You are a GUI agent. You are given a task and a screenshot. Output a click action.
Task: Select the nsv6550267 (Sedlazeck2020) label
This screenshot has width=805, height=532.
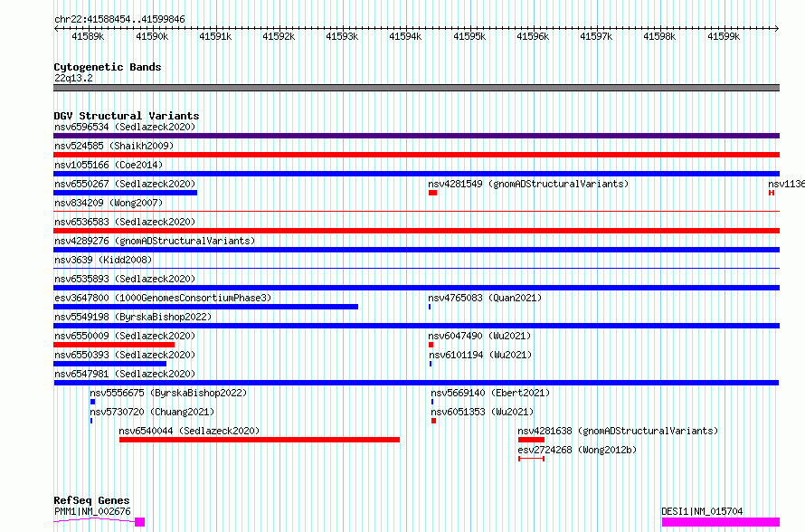pos(125,184)
